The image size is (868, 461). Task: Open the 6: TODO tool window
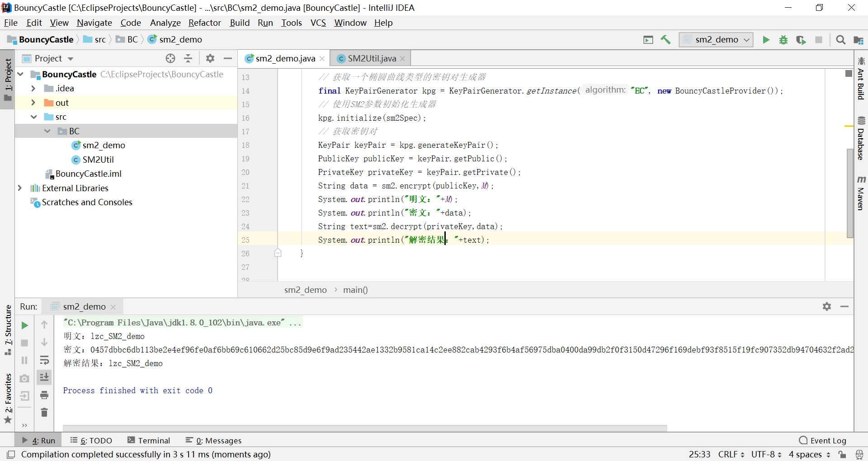click(x=91, y=440)
